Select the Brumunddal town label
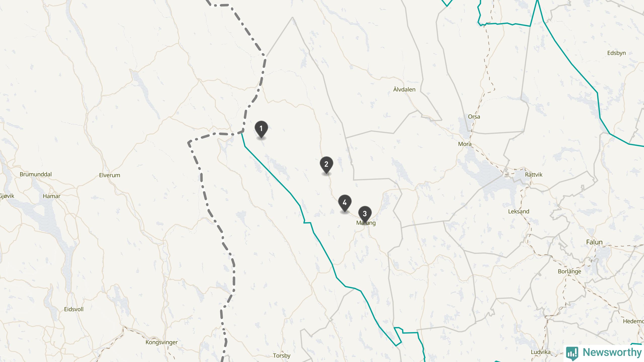644x362 pixels. pyautogui.click(x=36, y=174)
